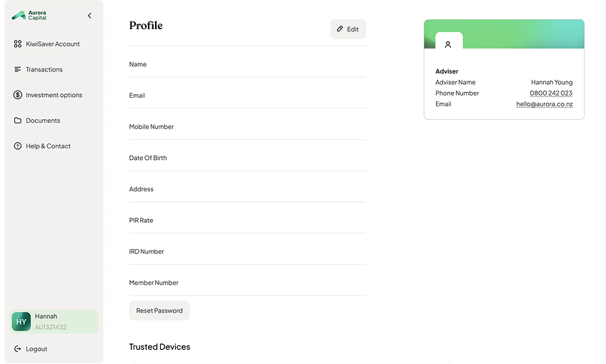Click the hello@aurora.co.nz email link
This screenshot has width=606, height=364.
[544, 103]
